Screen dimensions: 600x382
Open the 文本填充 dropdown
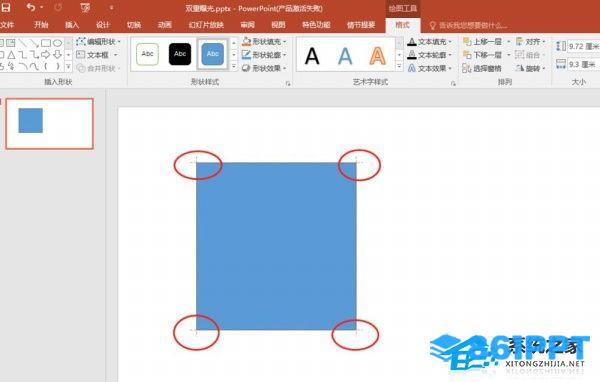click(x=430, y=41)
